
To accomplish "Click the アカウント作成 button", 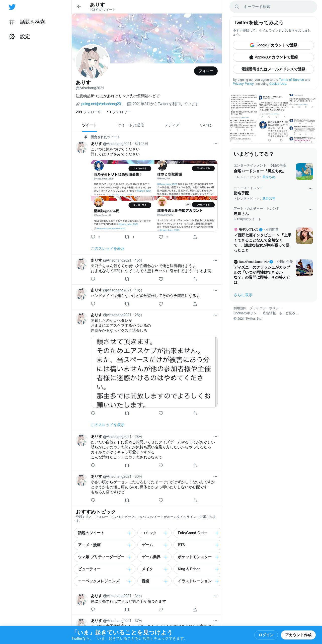I will [298, 635].
